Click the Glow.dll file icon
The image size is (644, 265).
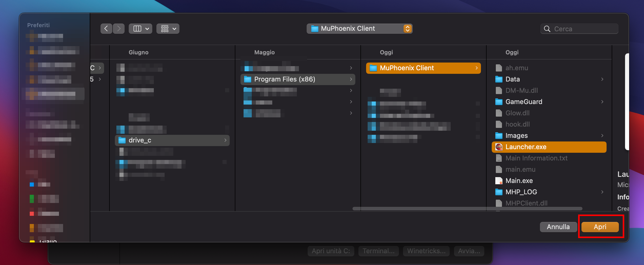point(499,113)
